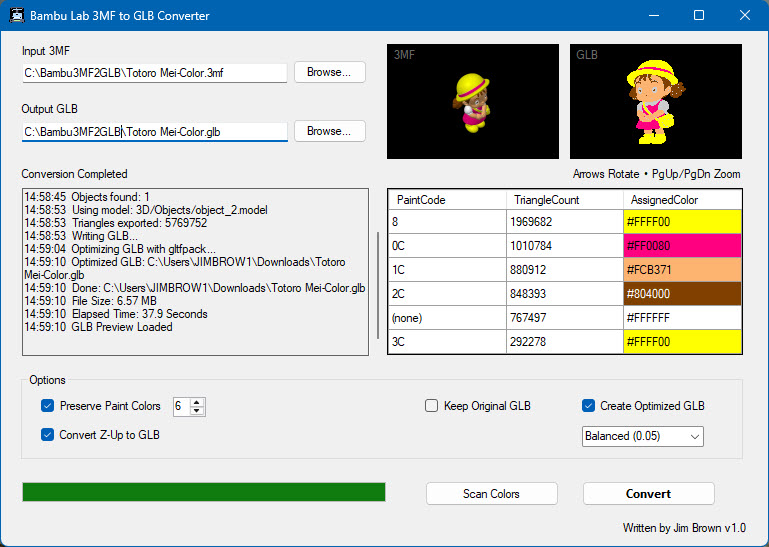Decrease paint color count with down arrow
Screen dimensions: 769x547
(197, 411)
